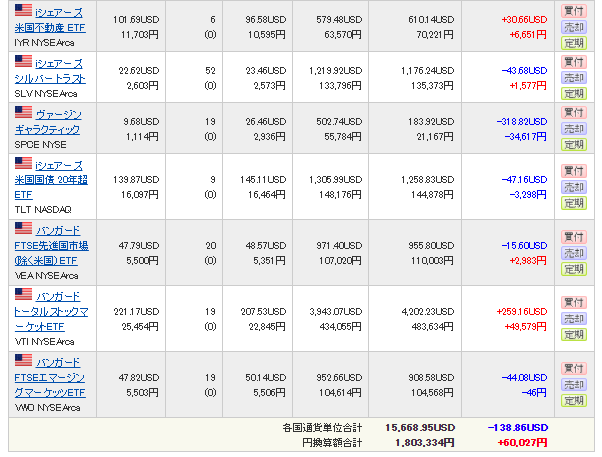
Task: Click the 各国通貨単位合計 label
Action: pos(322,428)
